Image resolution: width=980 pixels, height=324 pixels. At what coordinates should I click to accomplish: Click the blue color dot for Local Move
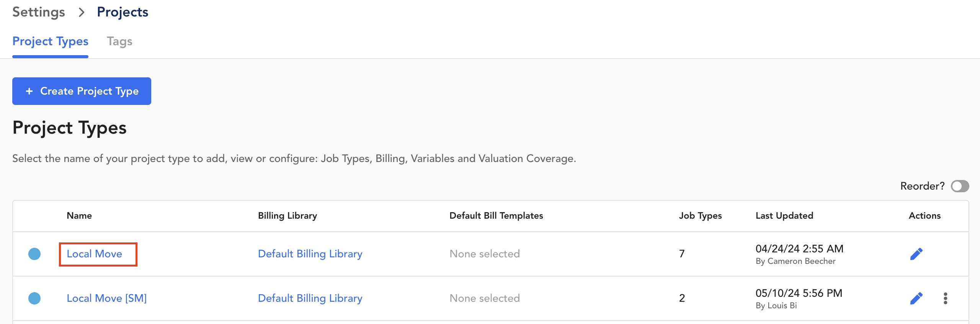[x=34, y=254]
